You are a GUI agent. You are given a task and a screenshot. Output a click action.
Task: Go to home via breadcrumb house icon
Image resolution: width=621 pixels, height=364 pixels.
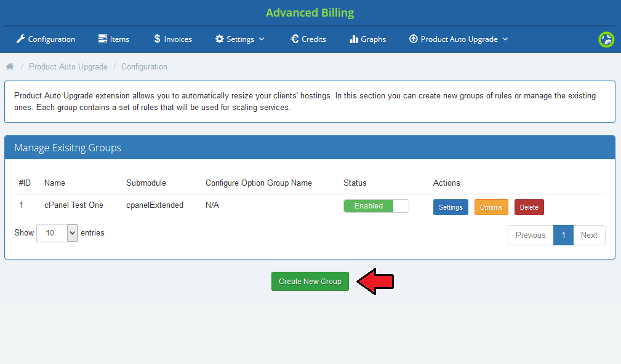(10, 66)
